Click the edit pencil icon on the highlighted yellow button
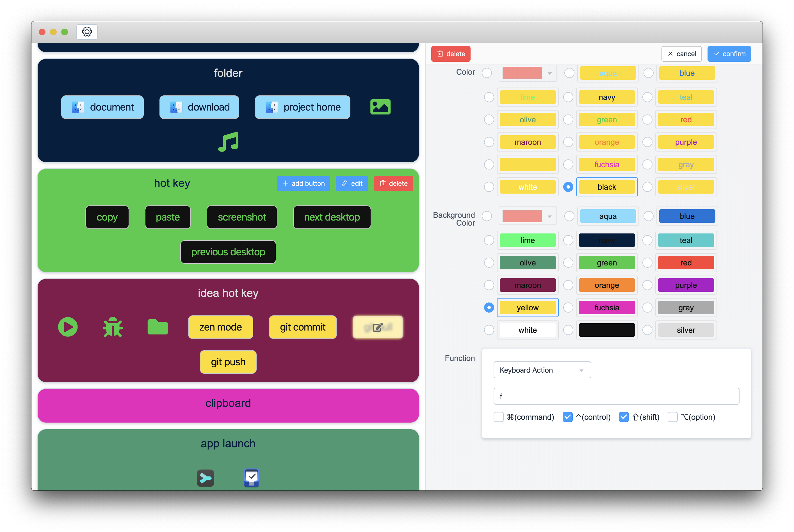The image size is (794, 532). click(x=377, y=327)
